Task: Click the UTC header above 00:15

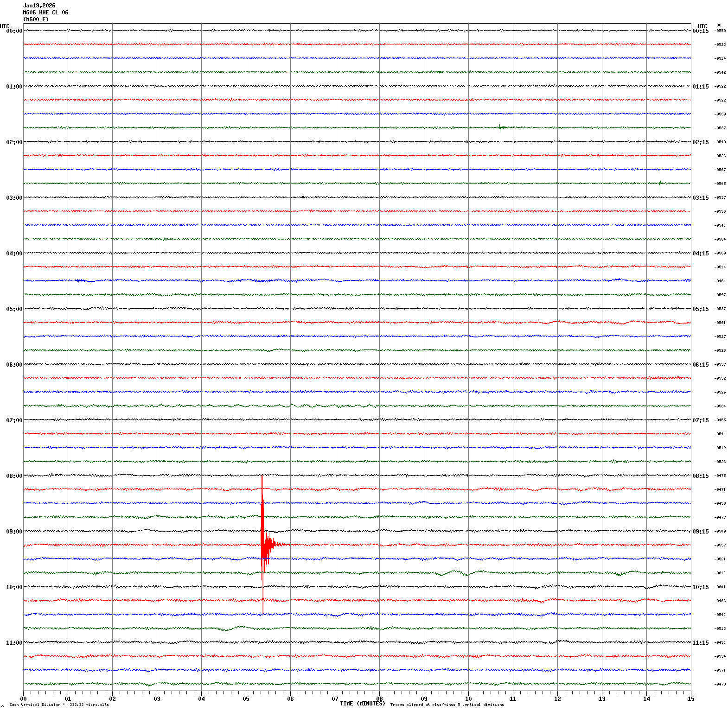Action: 702,26
